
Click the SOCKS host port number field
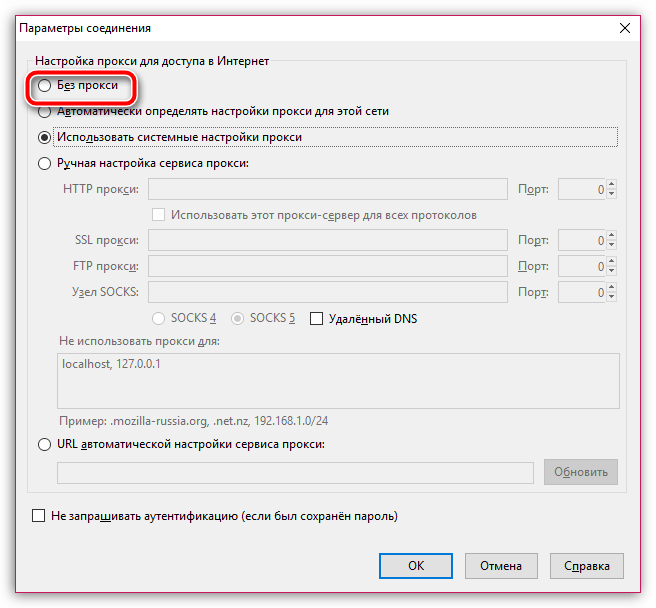click(582, 292)
